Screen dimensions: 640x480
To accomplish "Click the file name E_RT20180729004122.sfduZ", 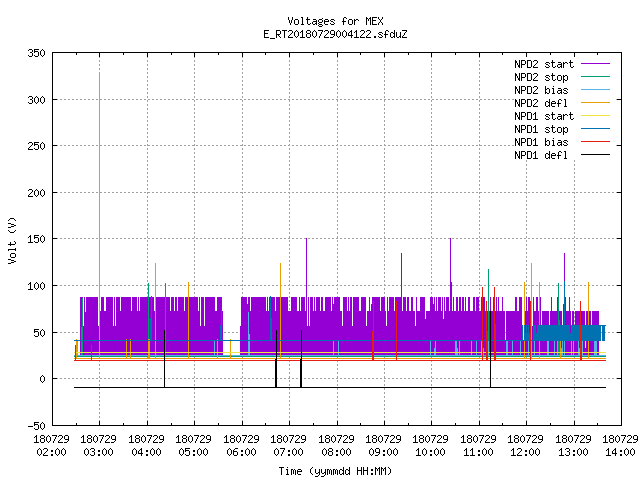I will (335, 34).
